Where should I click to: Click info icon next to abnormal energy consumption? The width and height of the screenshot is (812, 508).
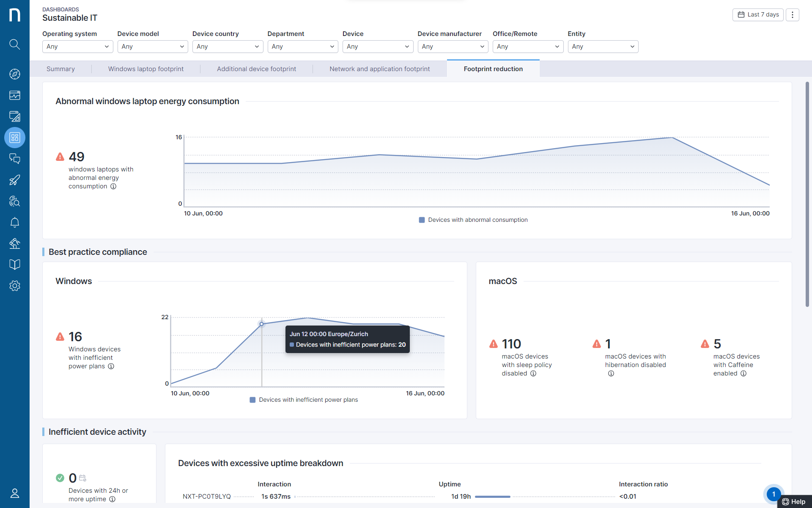pos(113,186)
